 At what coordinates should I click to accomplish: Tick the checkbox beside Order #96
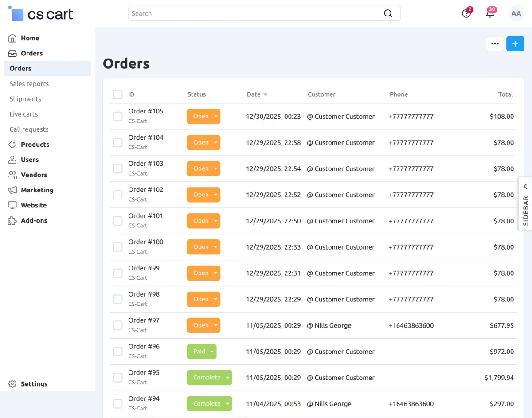[x=117, y=351]
